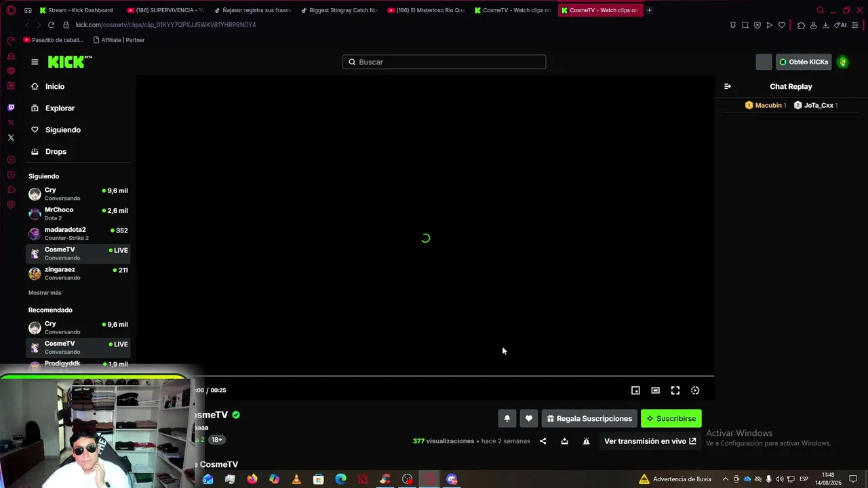
Task: Switch to Biggest Stingray Catch tab
Action: point(339,10)
